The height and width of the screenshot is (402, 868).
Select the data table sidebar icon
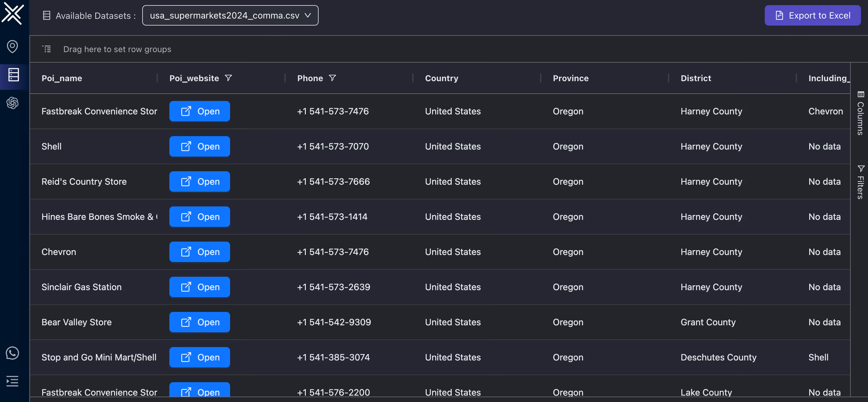[x=13, y=75]
